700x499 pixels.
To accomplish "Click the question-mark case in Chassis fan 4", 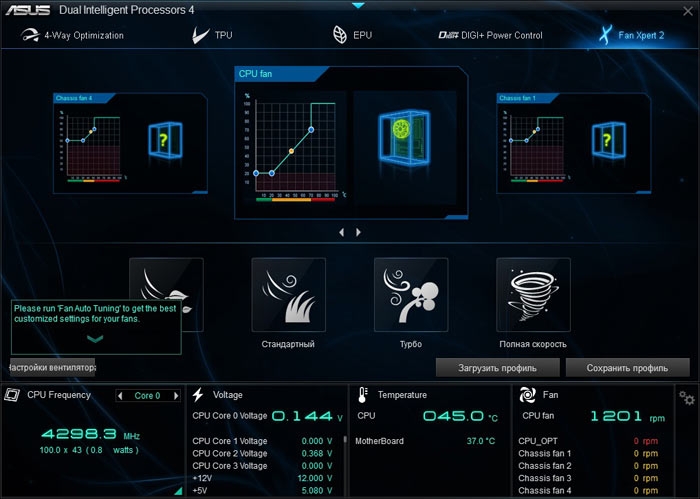I will (x=165, y=140).
